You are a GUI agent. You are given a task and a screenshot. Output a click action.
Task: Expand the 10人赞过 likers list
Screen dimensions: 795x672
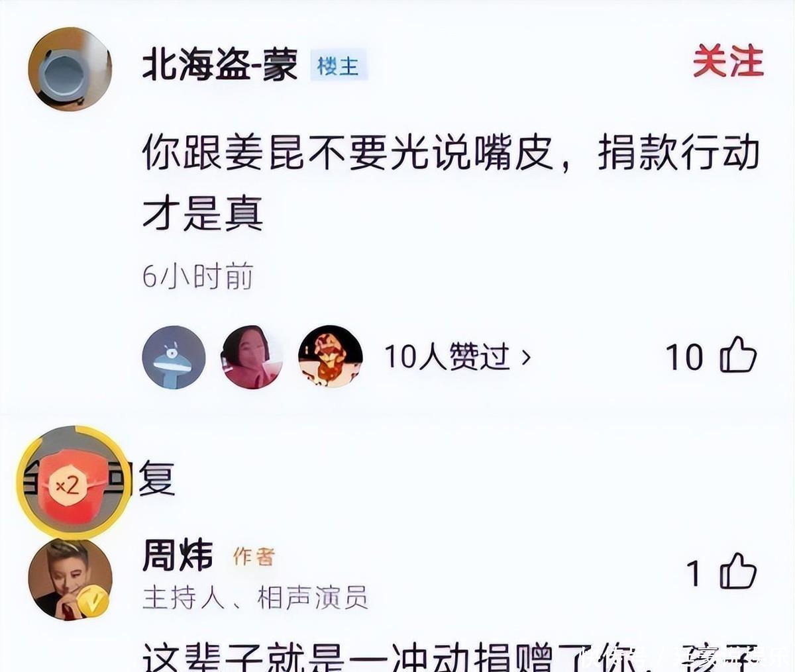[458, 357]
